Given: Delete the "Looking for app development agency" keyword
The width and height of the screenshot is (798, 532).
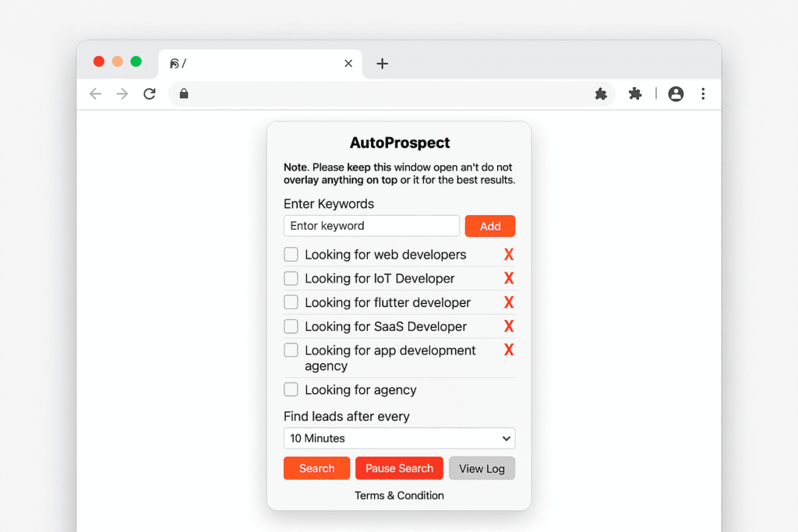Looking at the screenshot, I should coord(508,350).
